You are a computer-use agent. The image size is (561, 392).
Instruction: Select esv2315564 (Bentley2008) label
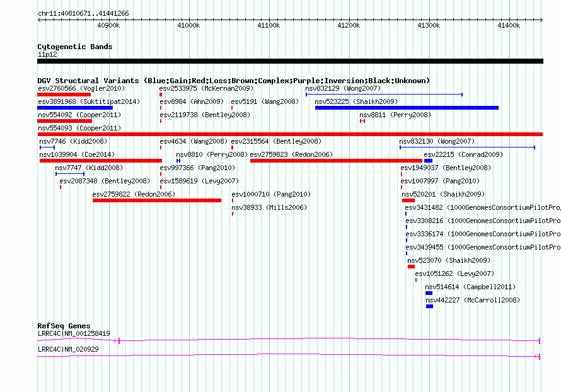pos(276,141)
